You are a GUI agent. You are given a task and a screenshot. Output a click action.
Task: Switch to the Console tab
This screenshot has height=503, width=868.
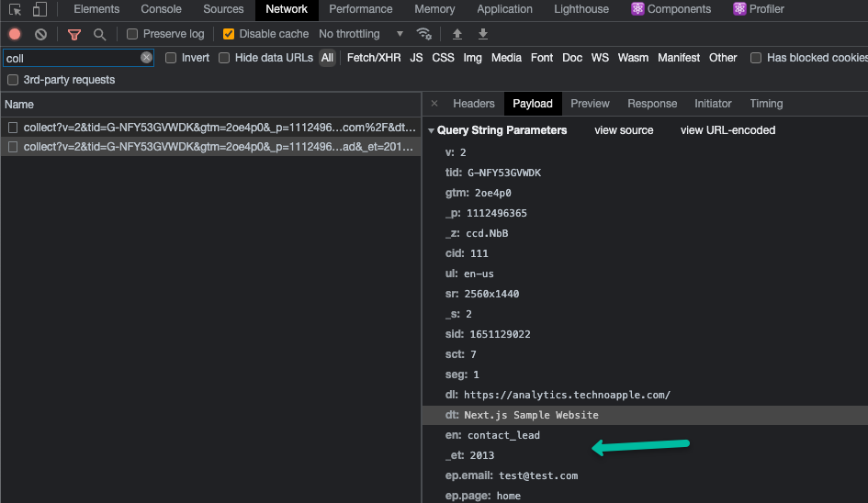161,9
